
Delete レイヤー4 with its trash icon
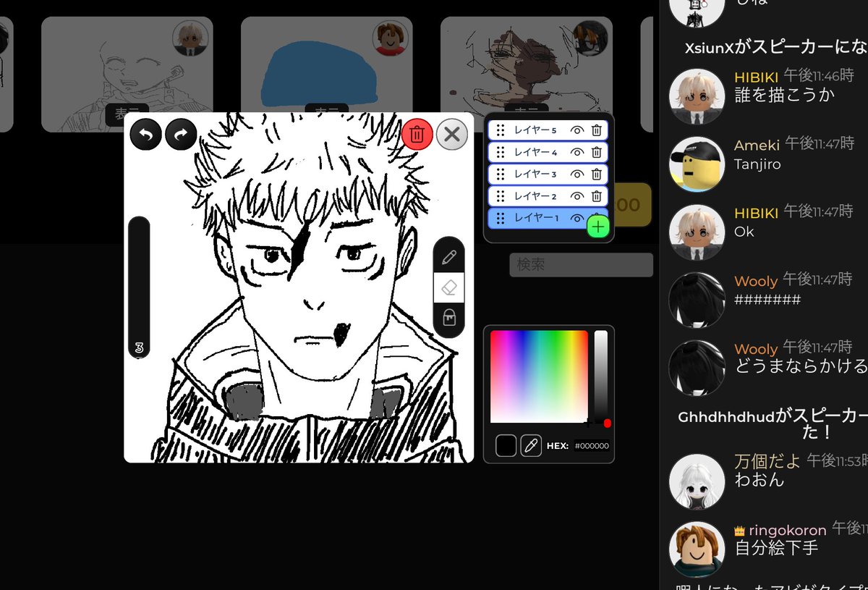596,152
